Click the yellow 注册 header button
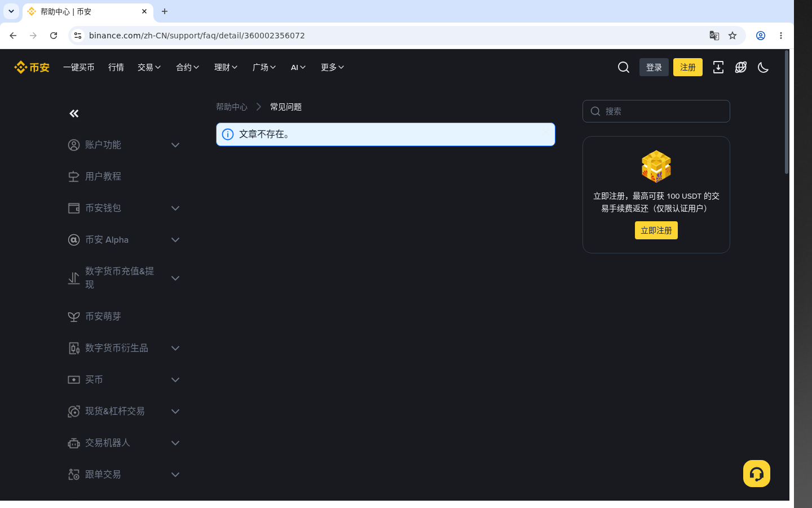Viewport: 812px width, 508px height. pyautogui.click(x=688, y=67)
